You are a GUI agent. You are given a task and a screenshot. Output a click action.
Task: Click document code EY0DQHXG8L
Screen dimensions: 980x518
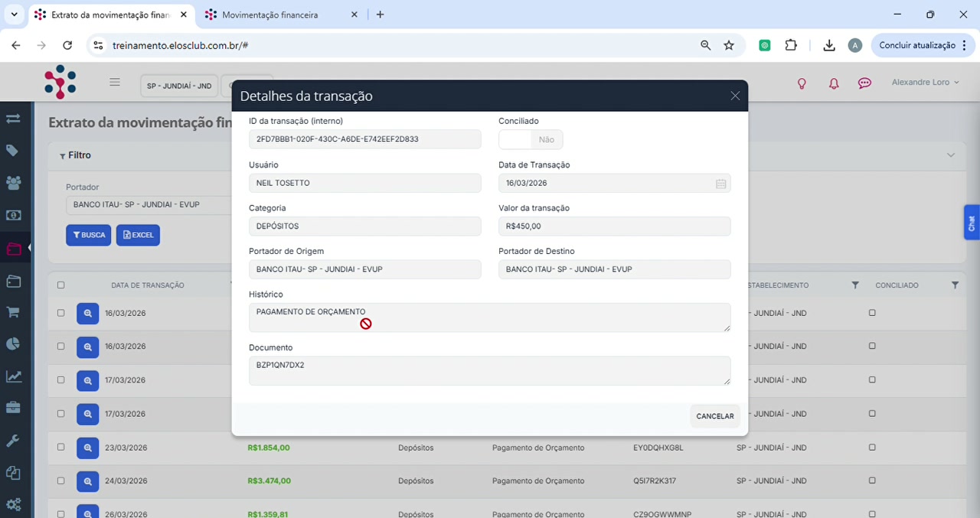coord(658,448)
